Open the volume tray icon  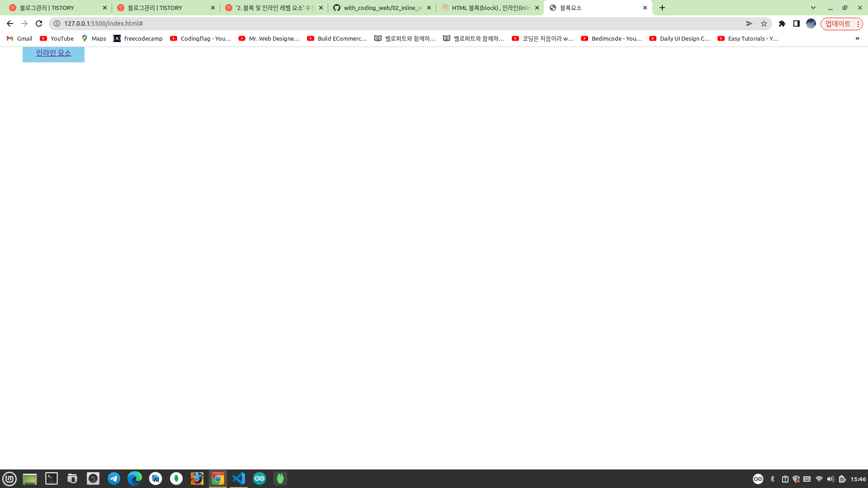[x=830, y=479]
